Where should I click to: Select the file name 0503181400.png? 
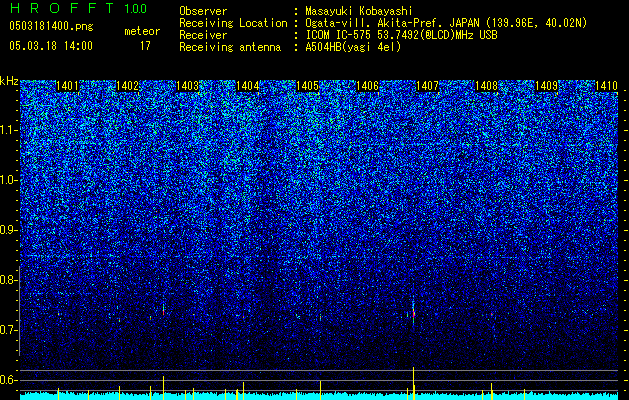click(x=51, y=26)
